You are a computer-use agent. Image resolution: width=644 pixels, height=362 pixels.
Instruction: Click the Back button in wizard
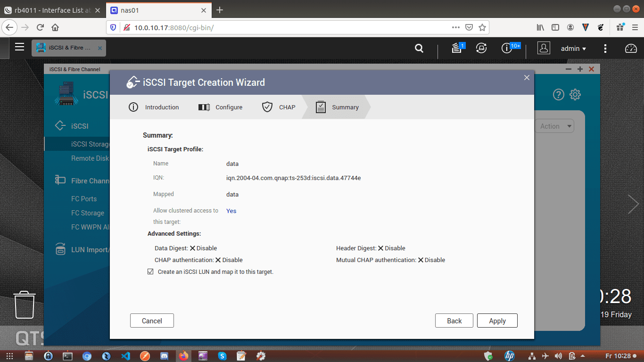click(454, 321)
